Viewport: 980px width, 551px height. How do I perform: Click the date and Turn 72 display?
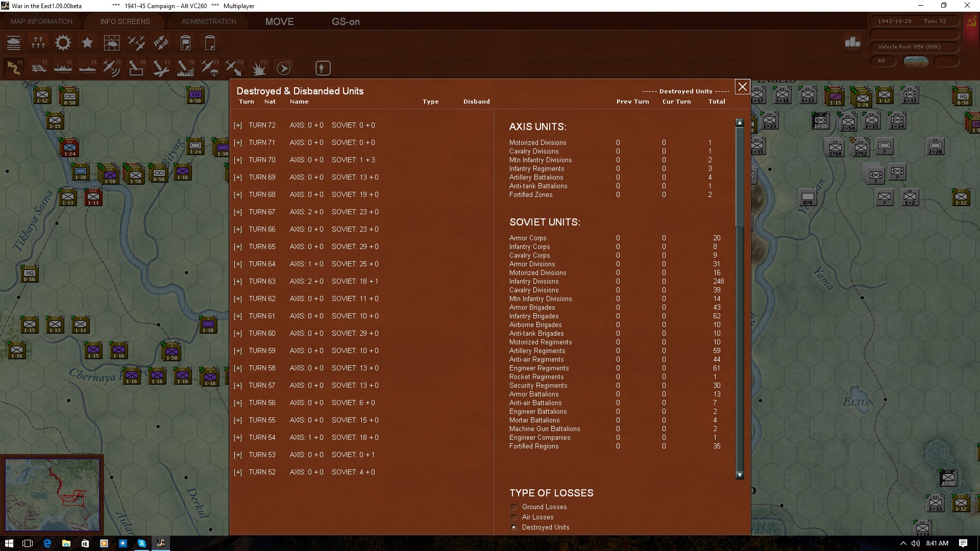click(x=914, y=21)
